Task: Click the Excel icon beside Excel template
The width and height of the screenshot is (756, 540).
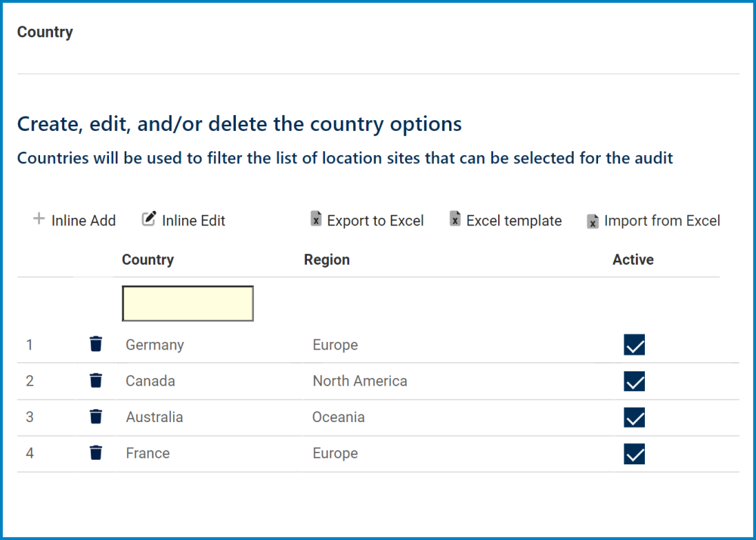Action: pos(455,219)
